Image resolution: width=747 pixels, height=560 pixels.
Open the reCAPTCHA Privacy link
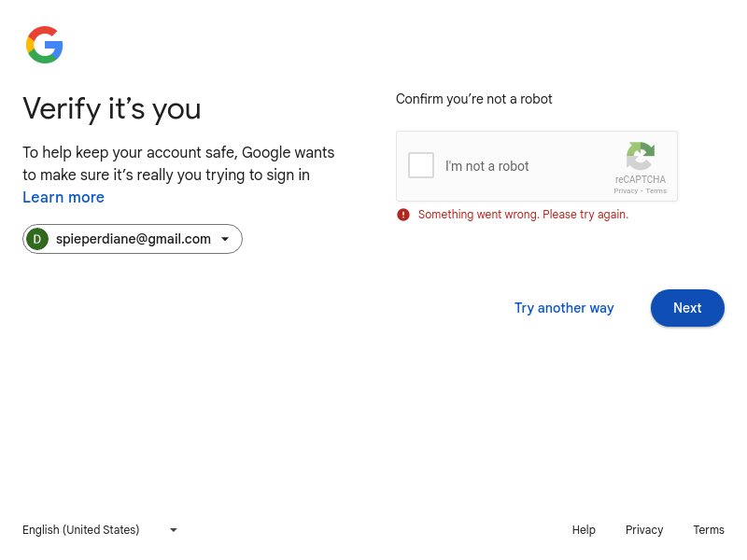[x=626, y=191]
